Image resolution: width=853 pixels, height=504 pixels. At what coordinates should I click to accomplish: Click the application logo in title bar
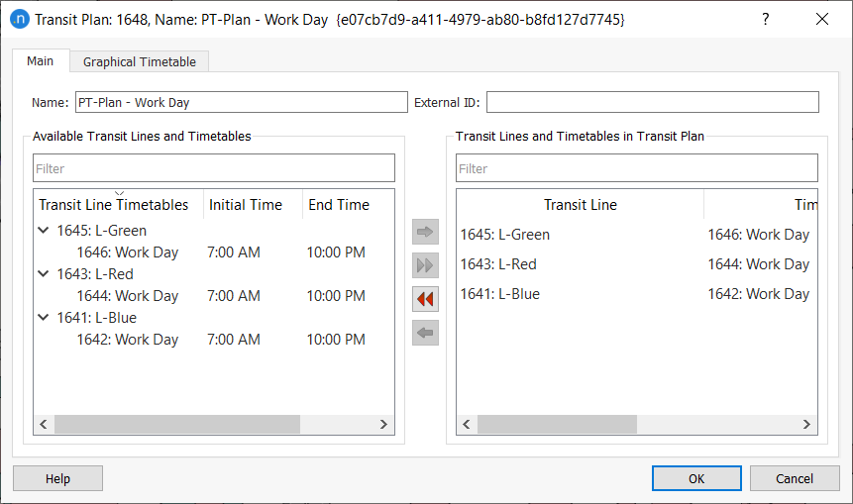[x=19, y=19]
